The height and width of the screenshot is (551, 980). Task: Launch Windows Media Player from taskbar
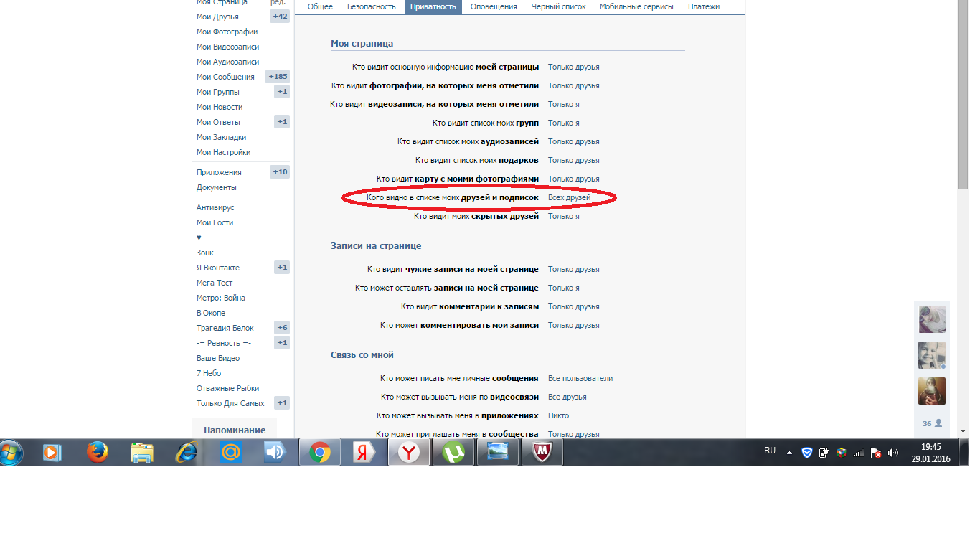click(52, 453)
